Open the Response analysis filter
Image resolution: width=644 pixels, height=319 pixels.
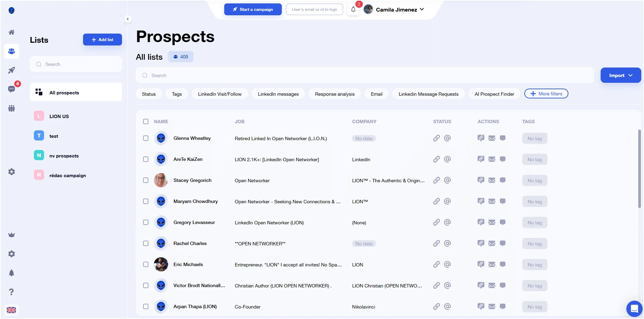tap(335, 94)
